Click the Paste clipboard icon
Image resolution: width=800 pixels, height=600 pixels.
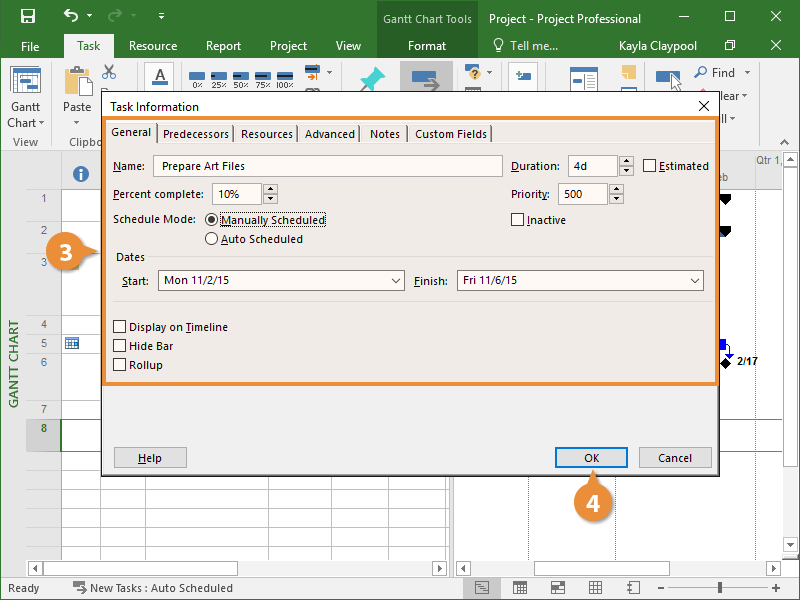[77, 83]
